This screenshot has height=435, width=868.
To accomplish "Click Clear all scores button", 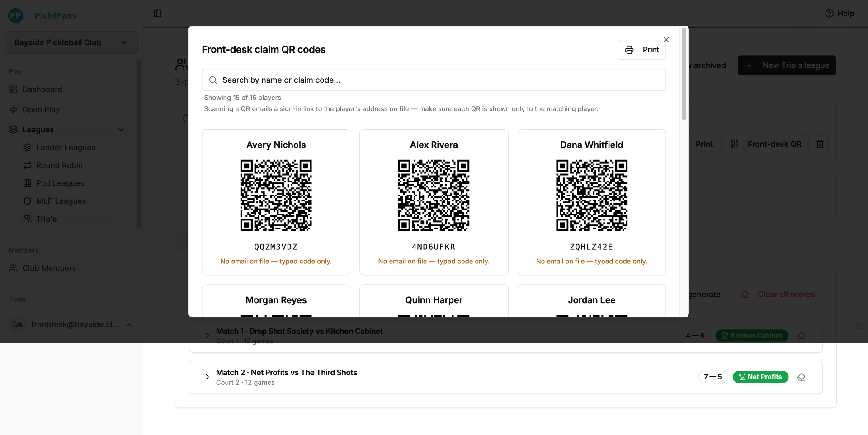I will [x=778, y=295].
